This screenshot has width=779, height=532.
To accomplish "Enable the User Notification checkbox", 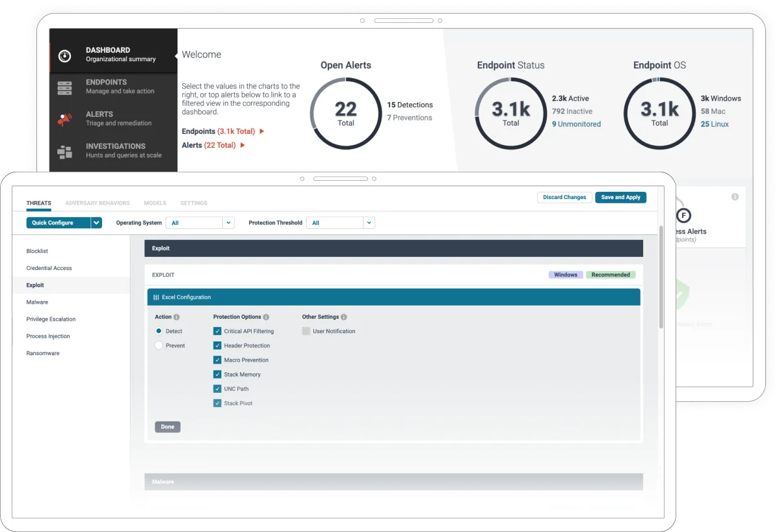I will click(x=306, y=331).
